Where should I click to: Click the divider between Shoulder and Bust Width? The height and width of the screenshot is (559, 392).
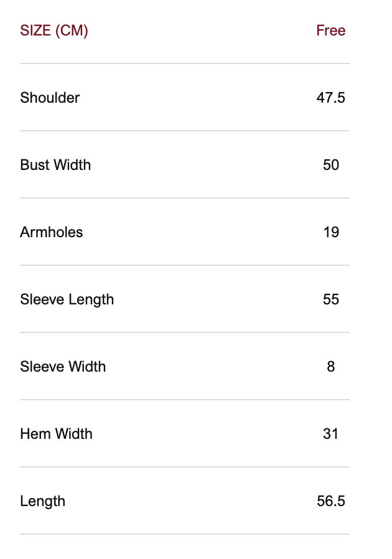click(x=185, y=131)
